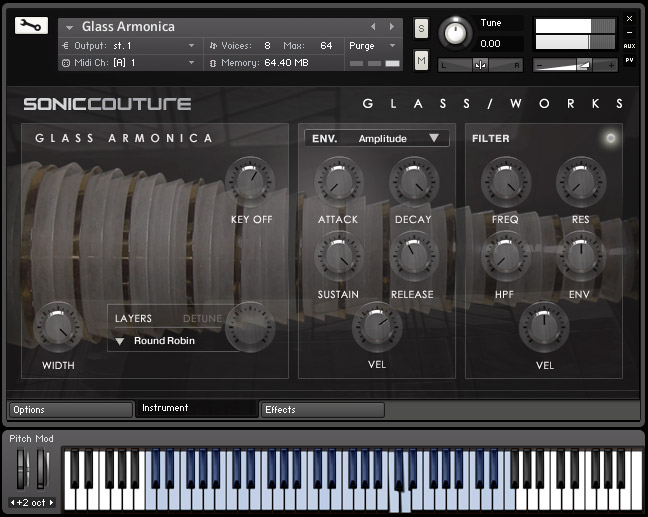Open the ENV. Amplitude dropdown
The width and height of the screenshot is (648, 517).
(377, 138)
